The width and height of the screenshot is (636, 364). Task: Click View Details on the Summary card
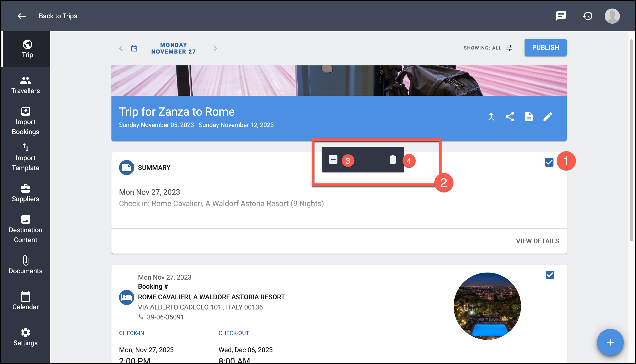pos(537,241)
